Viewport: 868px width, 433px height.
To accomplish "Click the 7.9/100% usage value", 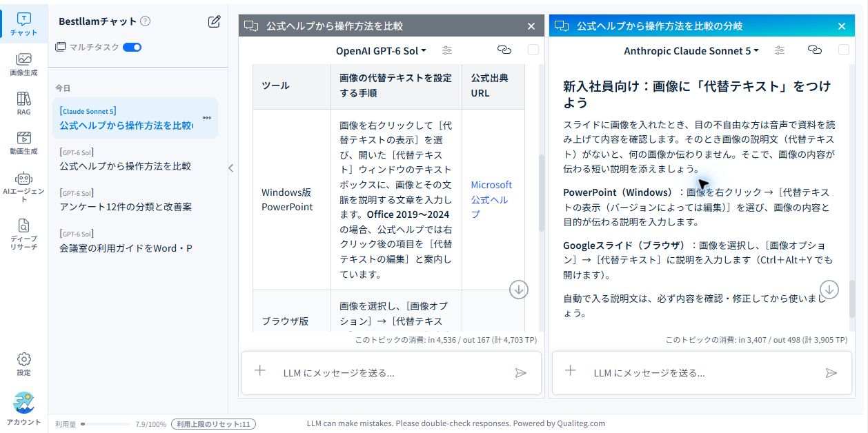I will 150,424.
